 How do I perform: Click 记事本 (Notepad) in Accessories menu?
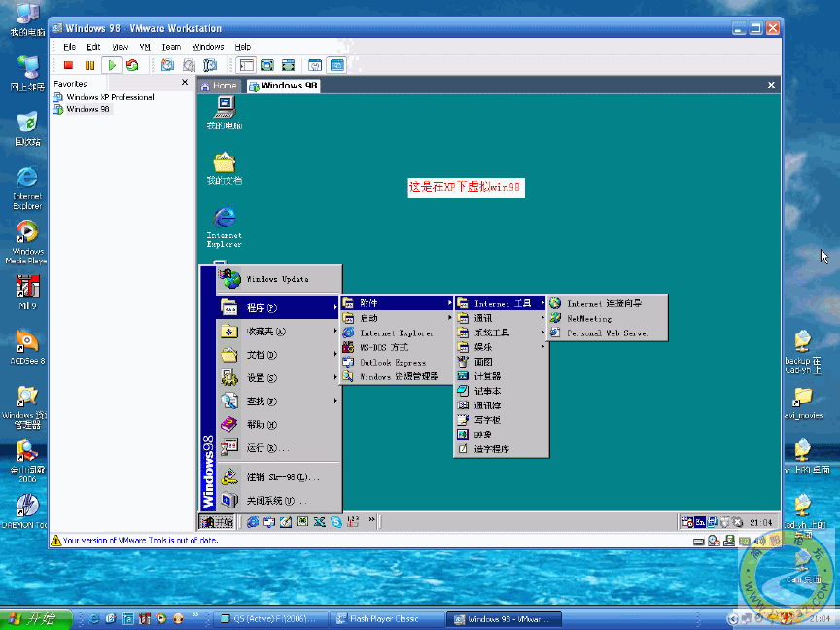coord(501,391)
